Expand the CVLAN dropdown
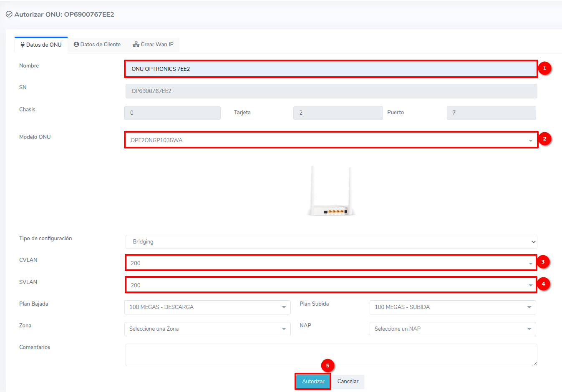562x392 pixels. coord(330,263)
